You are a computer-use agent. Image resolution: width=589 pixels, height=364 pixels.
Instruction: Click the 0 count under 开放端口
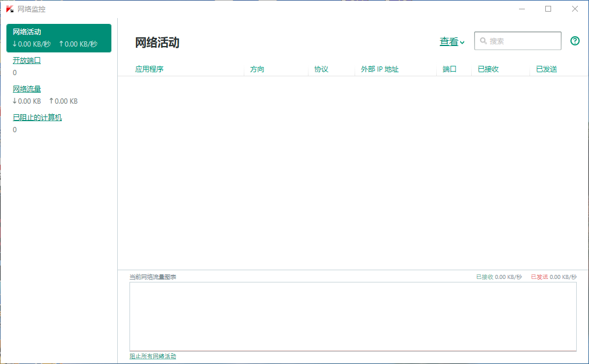click(15, 72)
